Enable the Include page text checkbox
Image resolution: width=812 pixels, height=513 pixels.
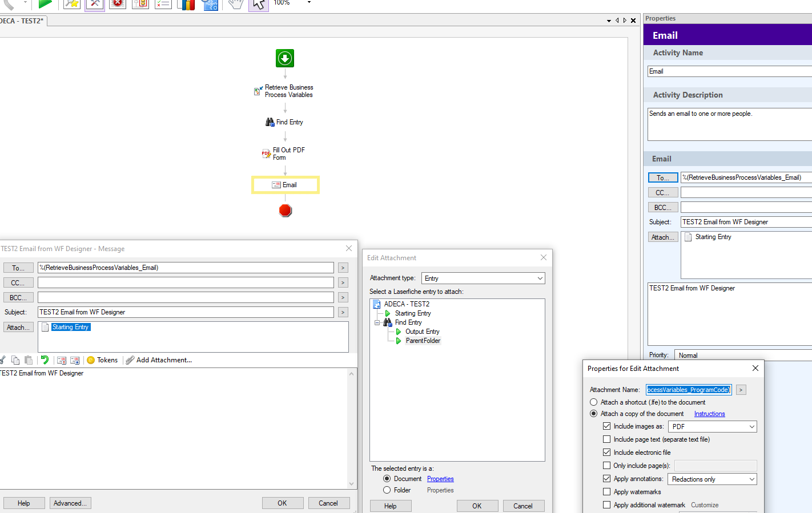606,439
